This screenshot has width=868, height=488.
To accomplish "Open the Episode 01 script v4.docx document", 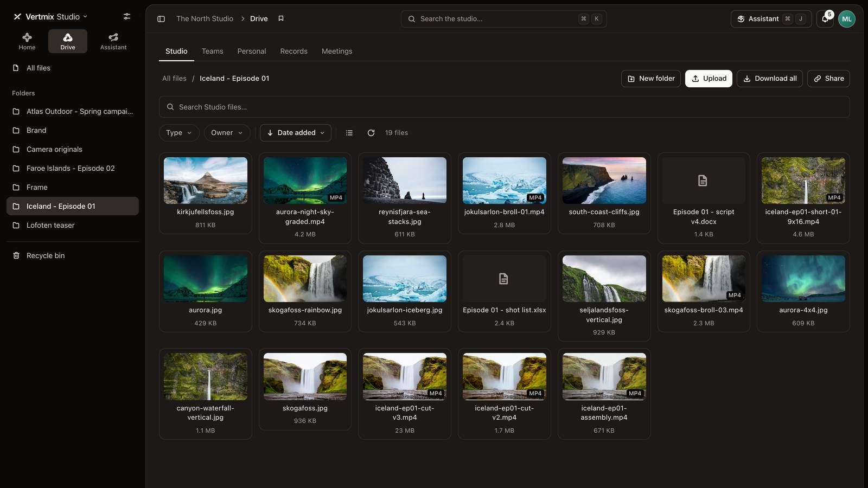I will (704, 198).
